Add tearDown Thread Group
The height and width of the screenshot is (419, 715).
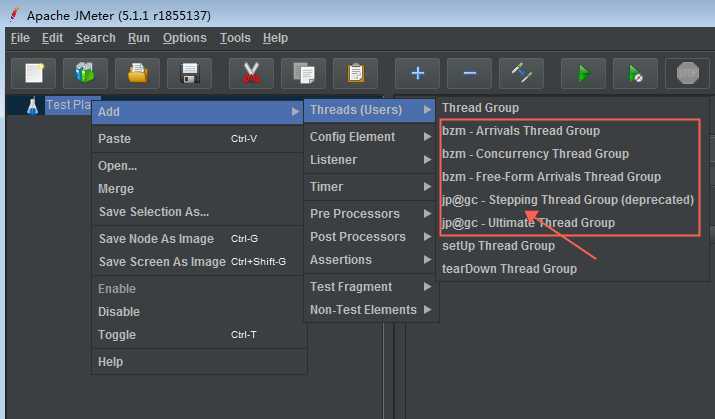(x=571, y=269)
